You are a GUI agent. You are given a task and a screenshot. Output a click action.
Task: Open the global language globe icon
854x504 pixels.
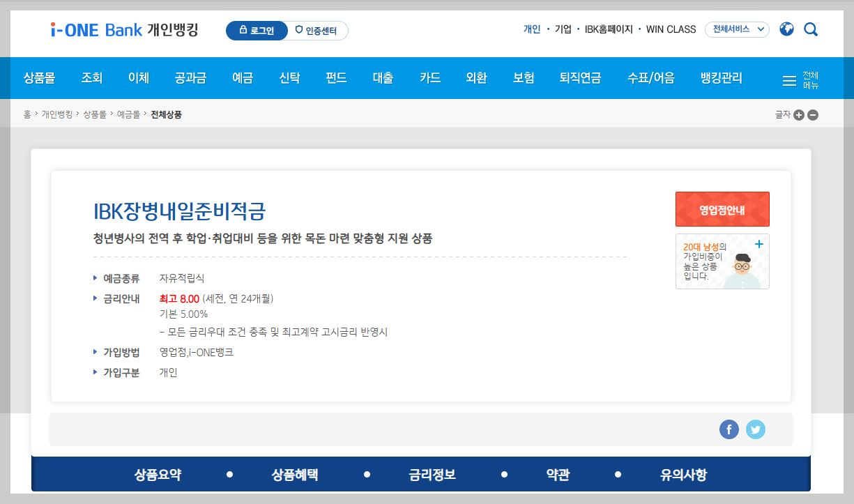click(x=786, y=29)
